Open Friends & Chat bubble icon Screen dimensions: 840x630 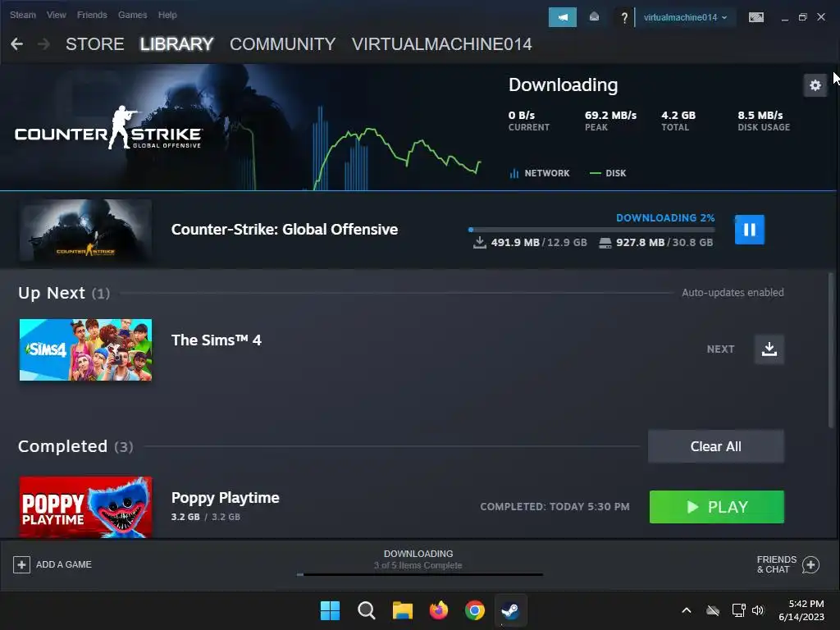point(810,564)
